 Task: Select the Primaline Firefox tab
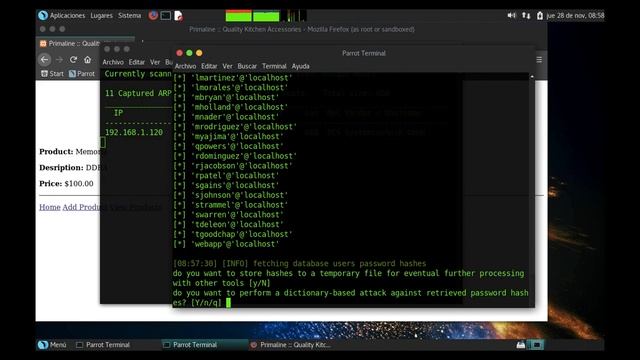tap(69, 44)
